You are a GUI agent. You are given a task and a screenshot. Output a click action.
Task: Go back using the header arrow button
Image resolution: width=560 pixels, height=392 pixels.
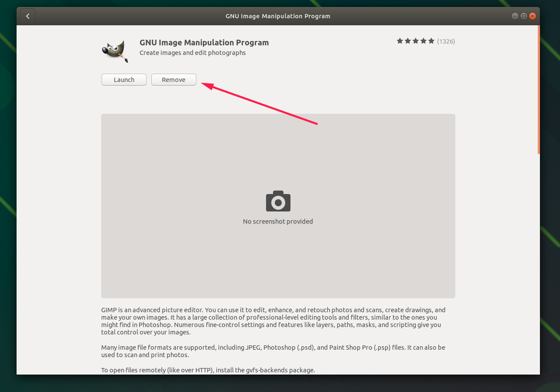coord(27,16)
